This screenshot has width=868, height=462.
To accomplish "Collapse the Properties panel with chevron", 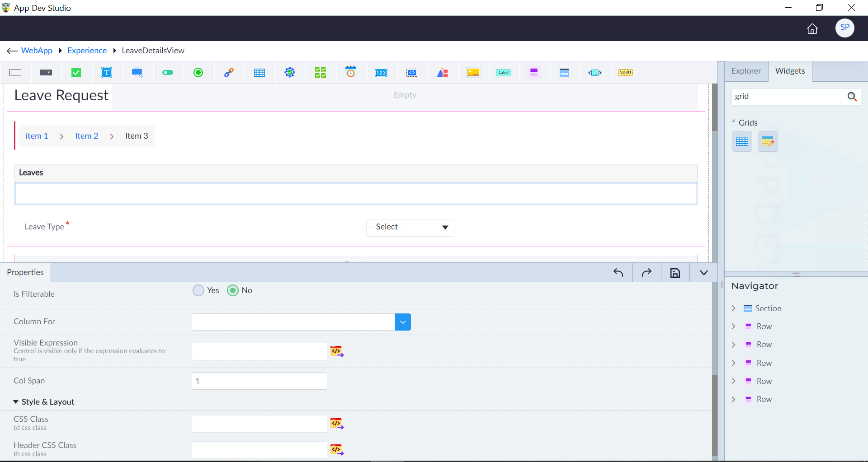I will [x=703, y=273].
